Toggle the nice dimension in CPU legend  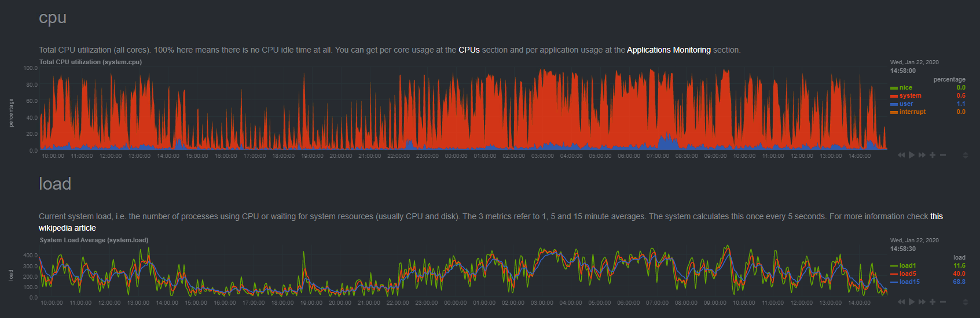click(x=905, y=88)
